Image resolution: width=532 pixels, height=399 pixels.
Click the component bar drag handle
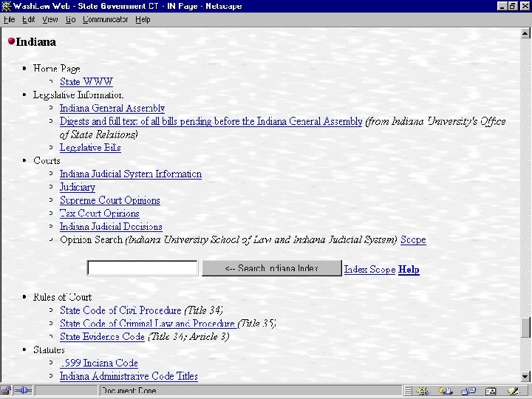point(408,391)
